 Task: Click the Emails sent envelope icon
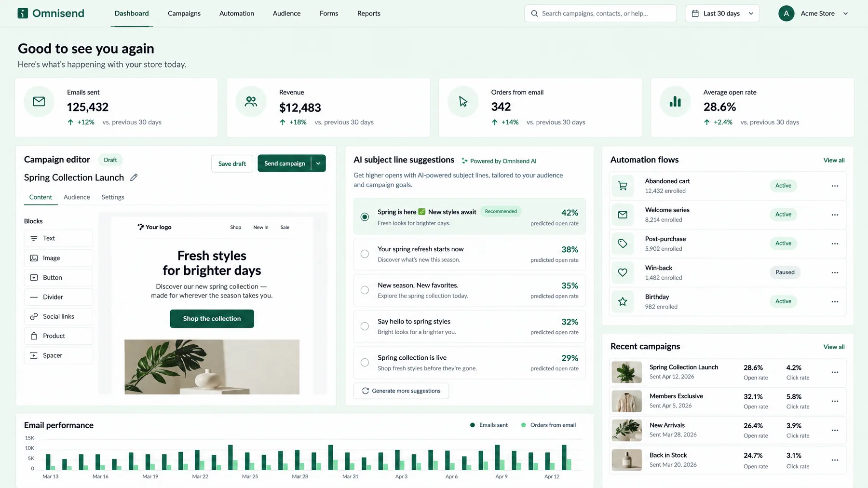click(39, 101)
